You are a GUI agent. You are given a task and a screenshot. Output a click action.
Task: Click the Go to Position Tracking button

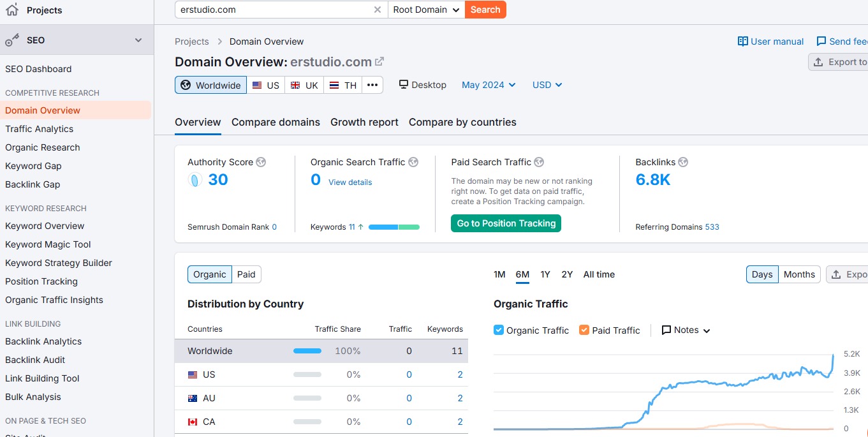pyautogui.click(x=506, y=223)
